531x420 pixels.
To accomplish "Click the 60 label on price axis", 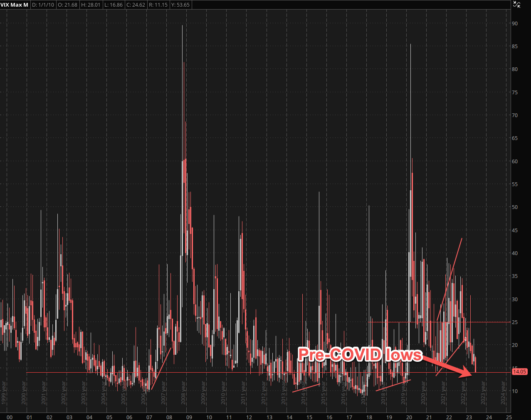I will click(515, 161).
